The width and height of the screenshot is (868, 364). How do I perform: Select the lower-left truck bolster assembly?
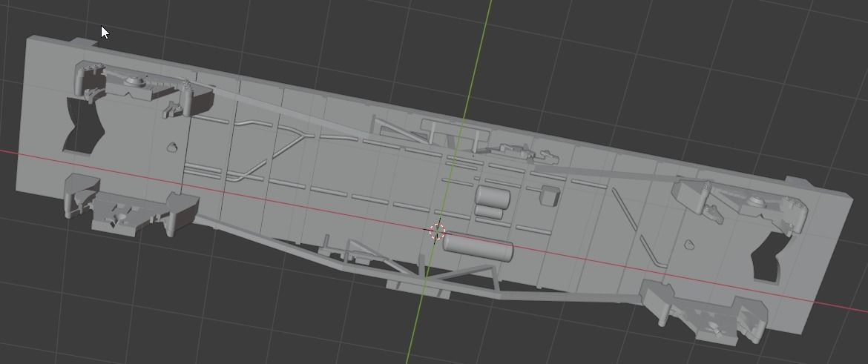tap(132, 206)
